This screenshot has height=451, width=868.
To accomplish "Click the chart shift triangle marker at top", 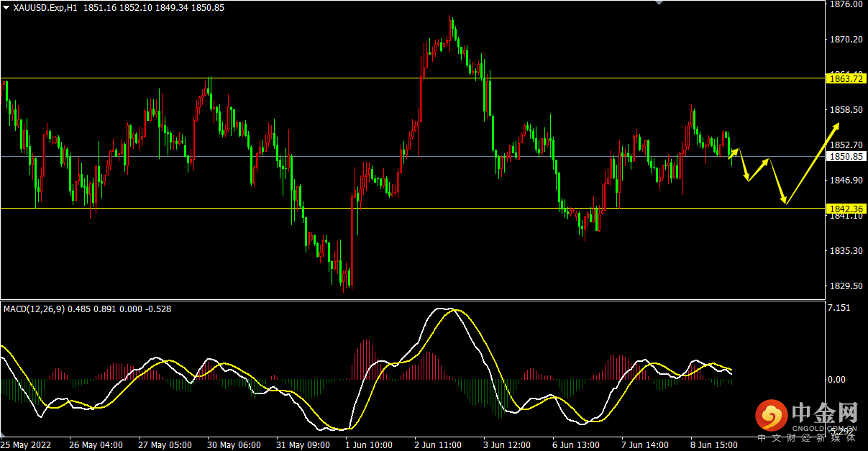I will (658, 3).
